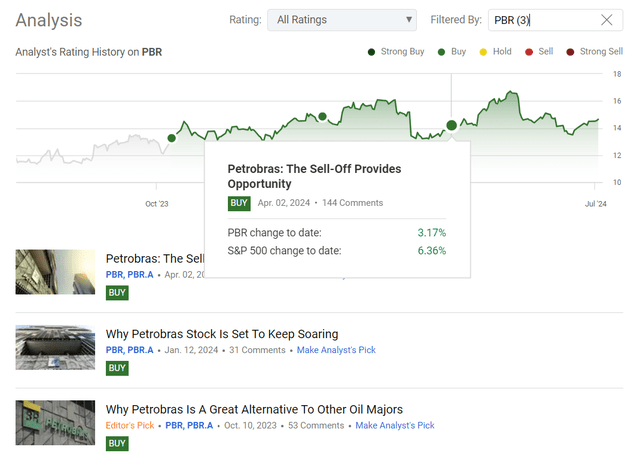Click the Jan. 12, 2024 date text
This screenshot has width=640, height=462.
191,350
